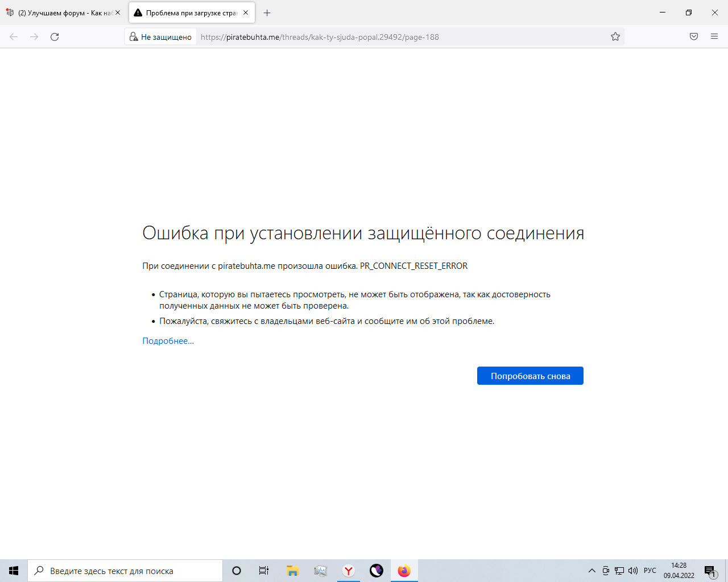Viewport: 728px width, 582px height.
Task: Open Firefox application menu
Action: tap(714, 37)
